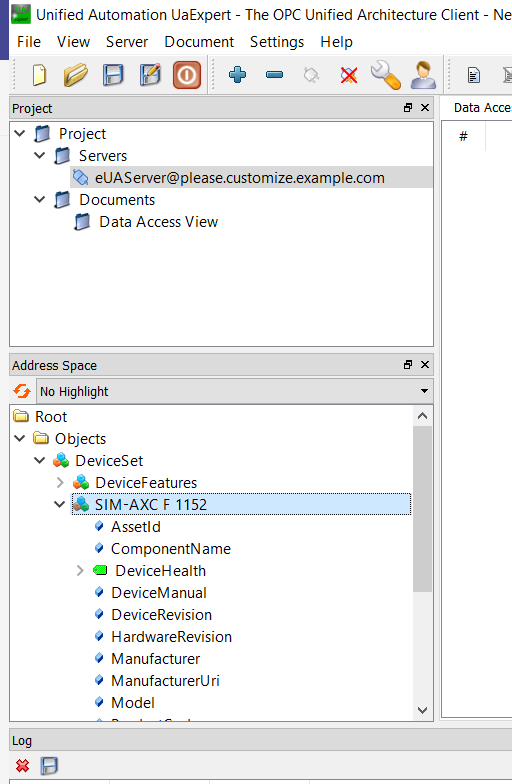Close the Project panel
Image resolution: width=512 pixels, height=784 pixels.
coord(425,108)
